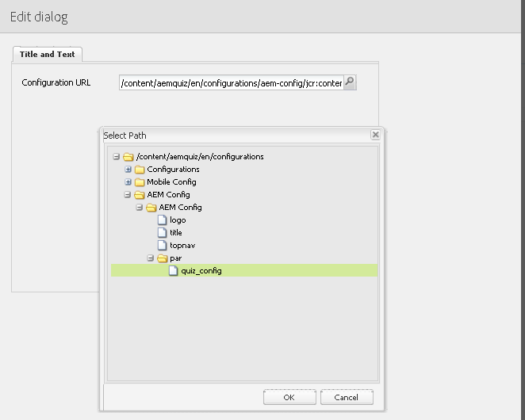Screen dimensions: 525x420
Task: Close the Select Path dialog
Action: (x=375, y=136)
